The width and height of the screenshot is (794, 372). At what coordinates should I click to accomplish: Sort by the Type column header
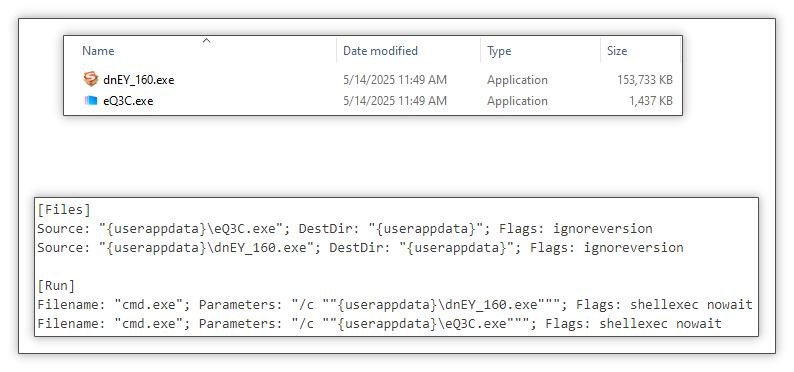click(499, 51)
